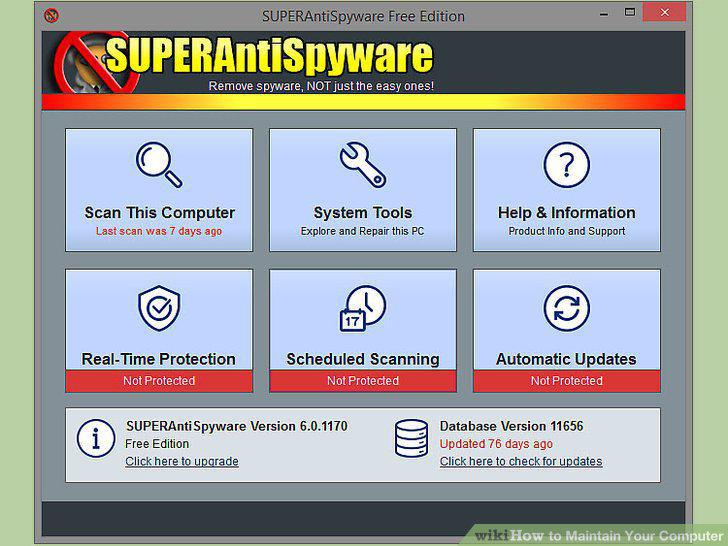Click the database stack icon
This screenshot has height=546, width=728.
pos(411,438)
